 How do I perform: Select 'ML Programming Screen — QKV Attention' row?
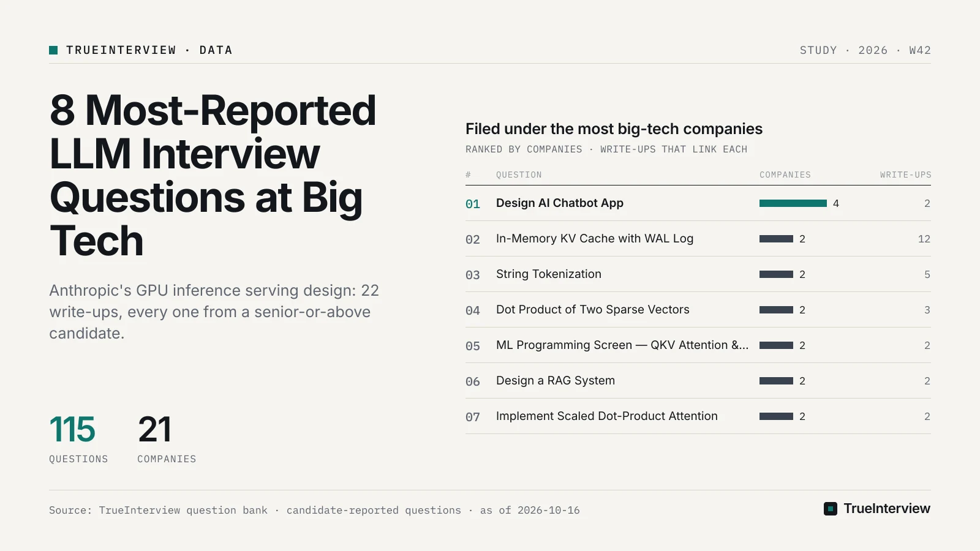click(x=698, y=345)
